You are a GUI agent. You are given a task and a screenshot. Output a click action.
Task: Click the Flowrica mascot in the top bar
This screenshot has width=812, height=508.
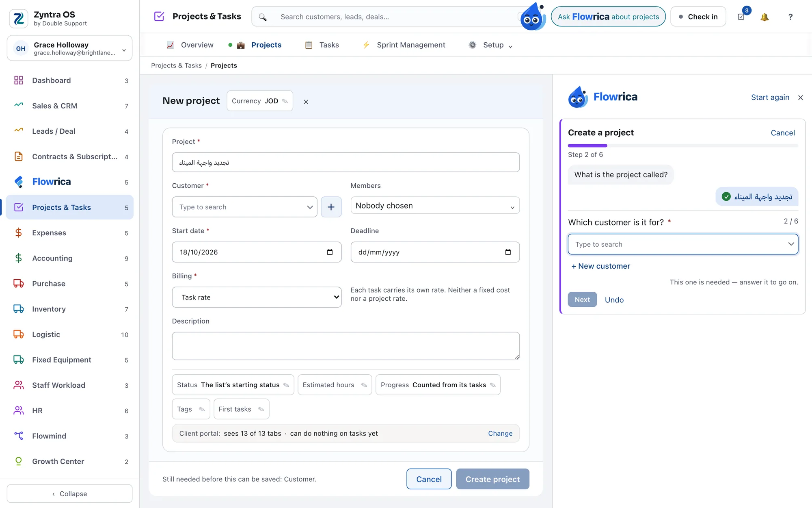(533, 17)
